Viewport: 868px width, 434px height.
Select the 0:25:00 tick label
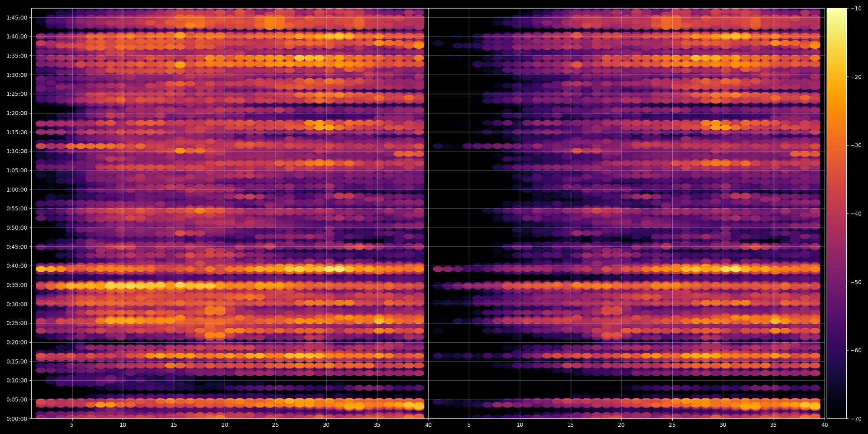tap(17, 323)
